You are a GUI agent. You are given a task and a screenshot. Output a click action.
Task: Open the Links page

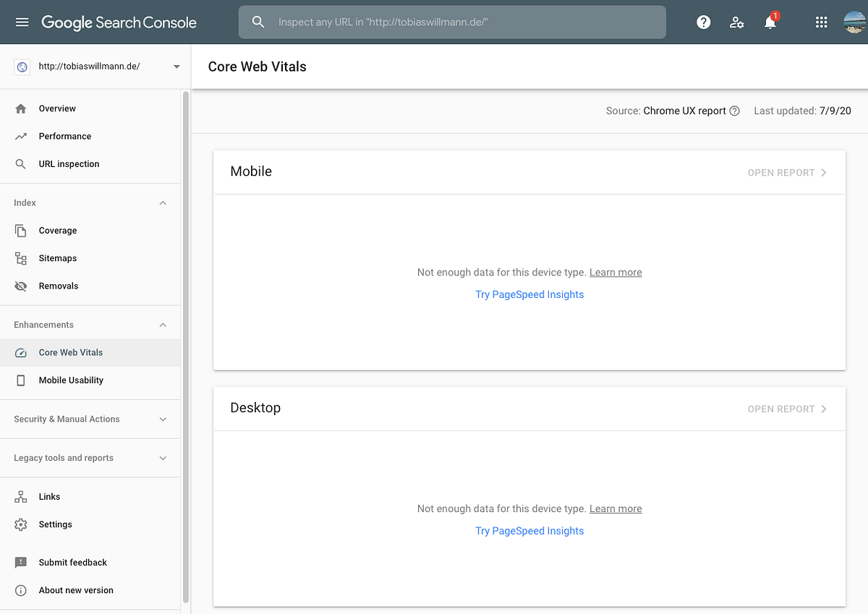(90, 497)
